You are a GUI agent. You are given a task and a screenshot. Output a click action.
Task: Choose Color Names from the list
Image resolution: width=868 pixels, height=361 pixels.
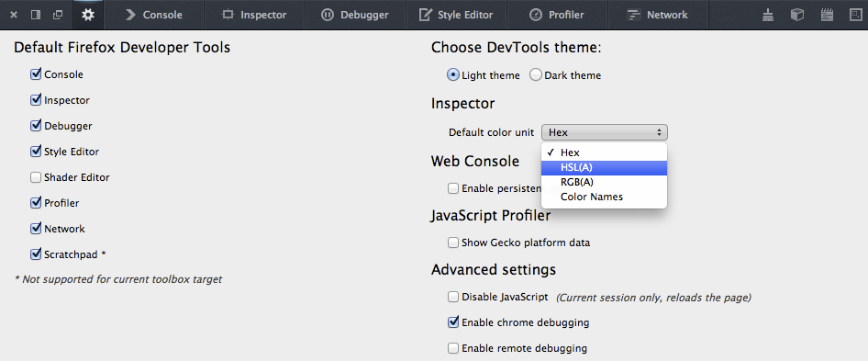[604, 197]
